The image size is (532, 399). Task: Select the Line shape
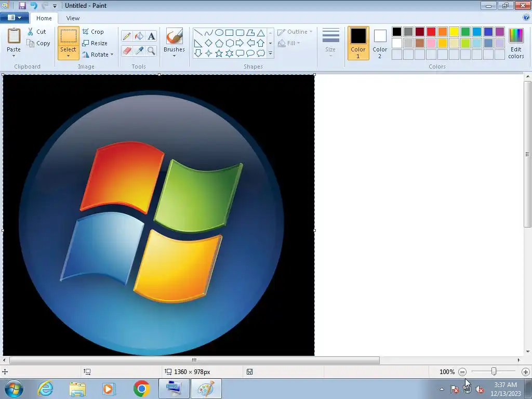pos(198,33)
